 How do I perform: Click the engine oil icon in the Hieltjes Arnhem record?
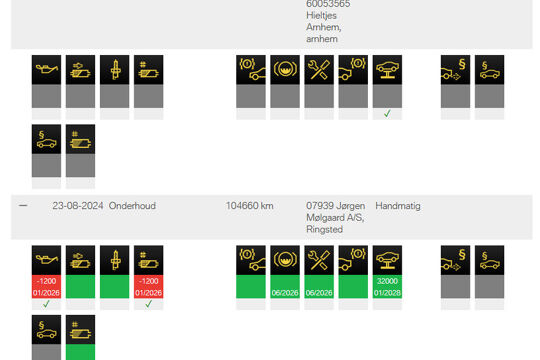(46, 70)
